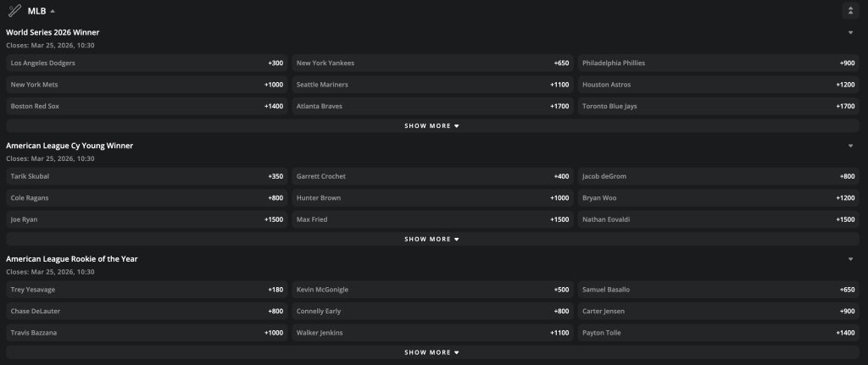Bet on Tarik Skubal at +350
868x365 pixels.
point(147,176)
